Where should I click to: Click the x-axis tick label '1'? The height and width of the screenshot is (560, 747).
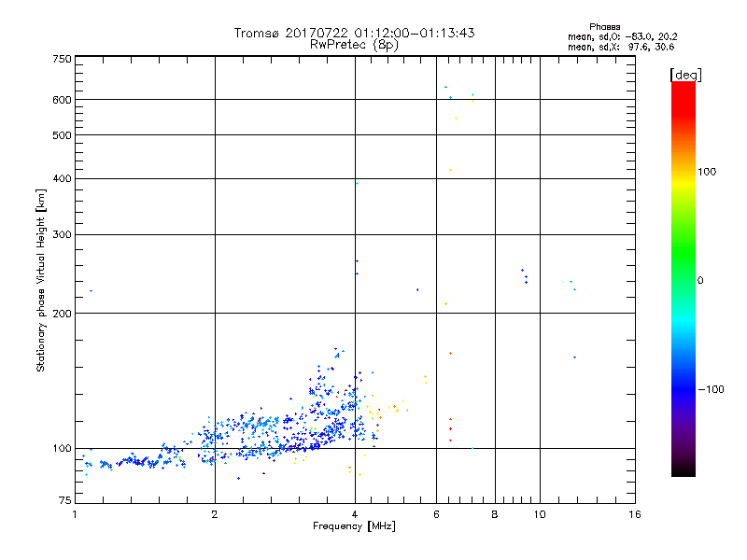[x=75, y=514]
